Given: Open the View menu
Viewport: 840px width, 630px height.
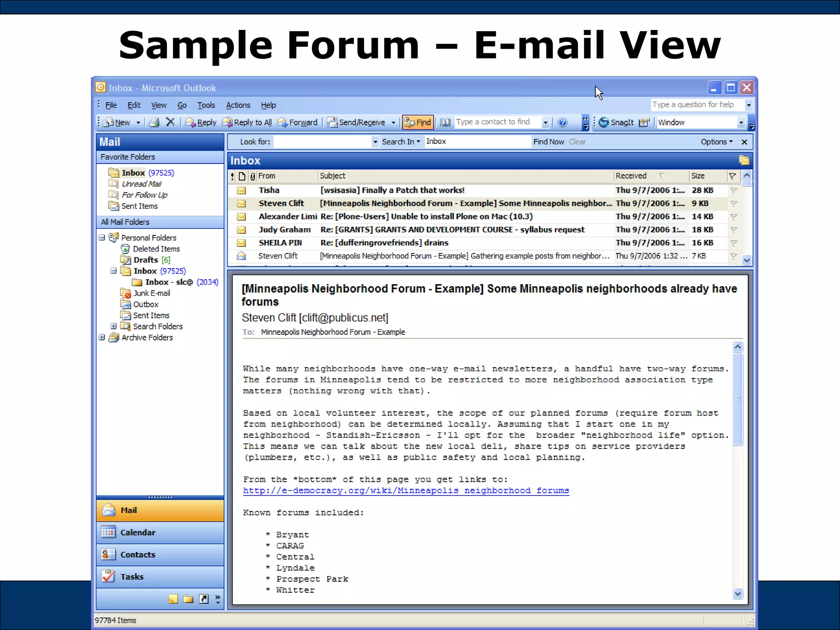Looking at the screenshot, I should pos(159,105).
